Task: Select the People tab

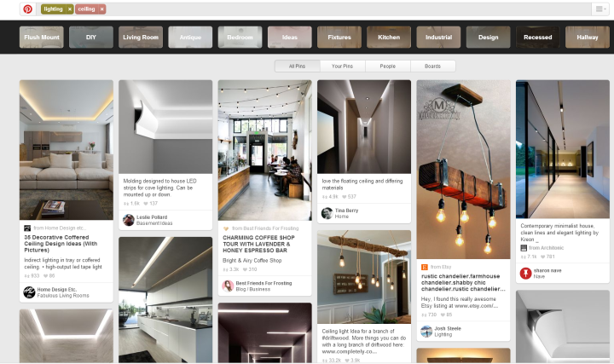Action: click(x=387, y=66)
